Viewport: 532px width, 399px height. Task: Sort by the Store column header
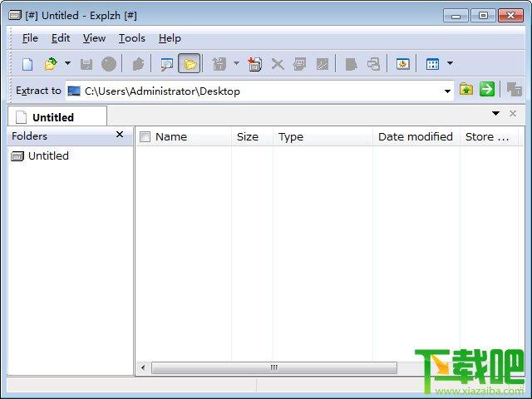click(489, 136)
